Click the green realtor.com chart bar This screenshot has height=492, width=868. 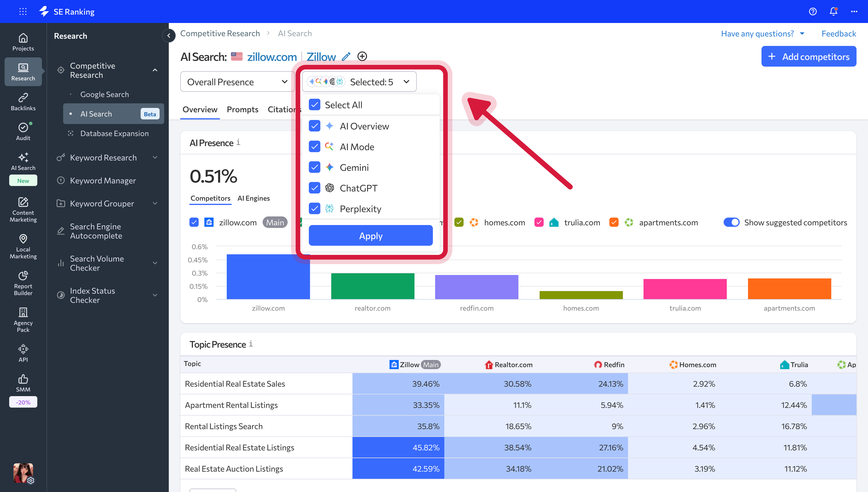(372, 286)
